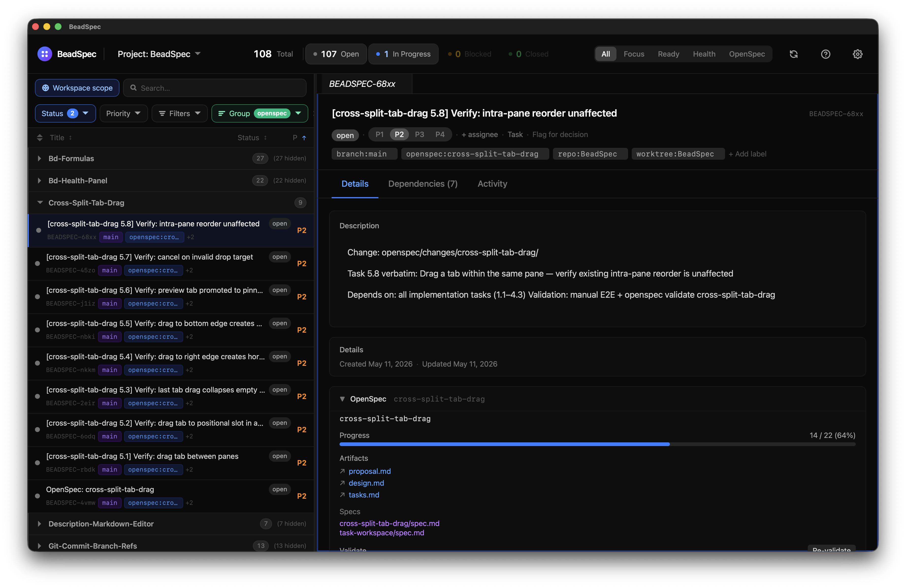
Task: Toggle Workspace scope button
Action: point(77,88)
